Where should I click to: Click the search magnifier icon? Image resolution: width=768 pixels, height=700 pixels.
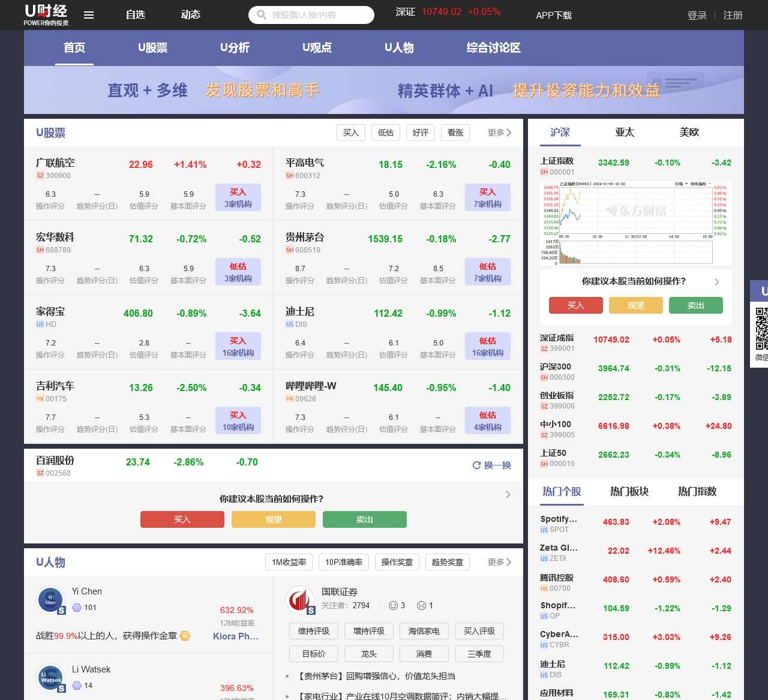tap(262, 14)
